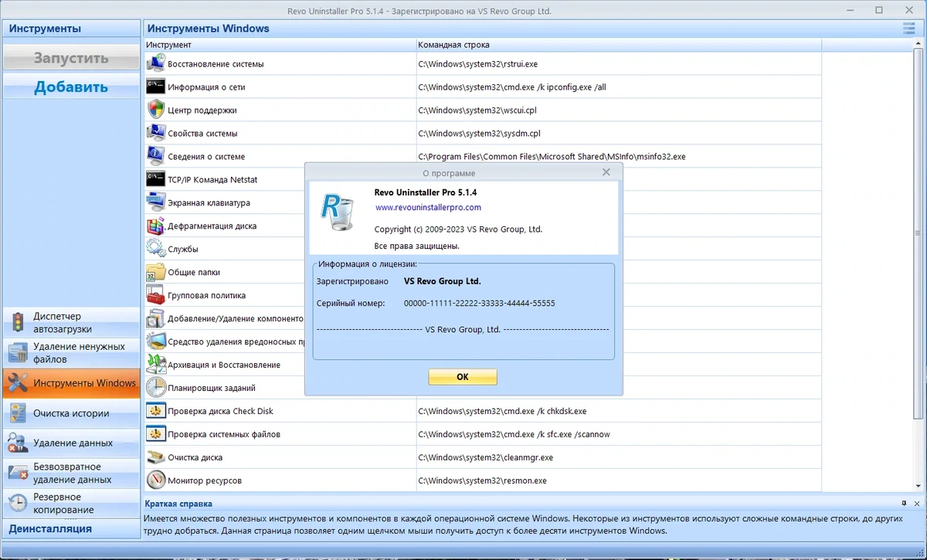The width and height of the screenshot is (927, 560).
Task: Select row Очистка диска
Action: pos(483,457)
